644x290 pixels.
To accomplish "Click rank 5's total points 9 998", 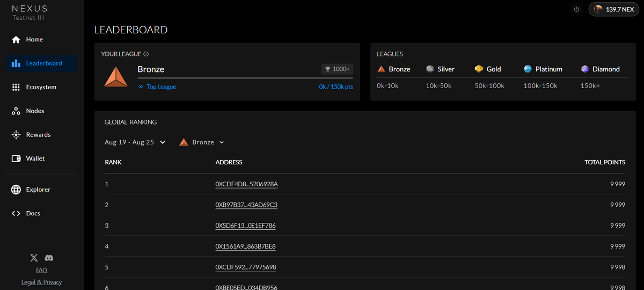I will point(618,267).
